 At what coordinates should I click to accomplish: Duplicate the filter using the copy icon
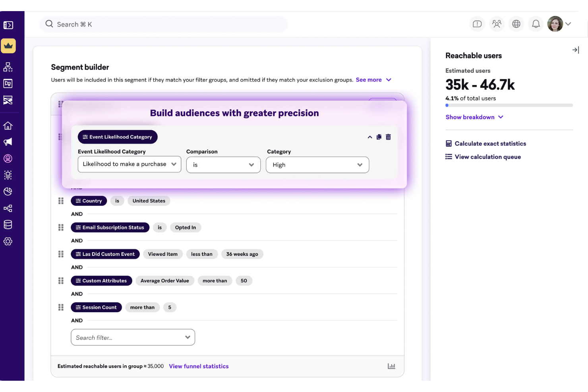coord(379,137)
